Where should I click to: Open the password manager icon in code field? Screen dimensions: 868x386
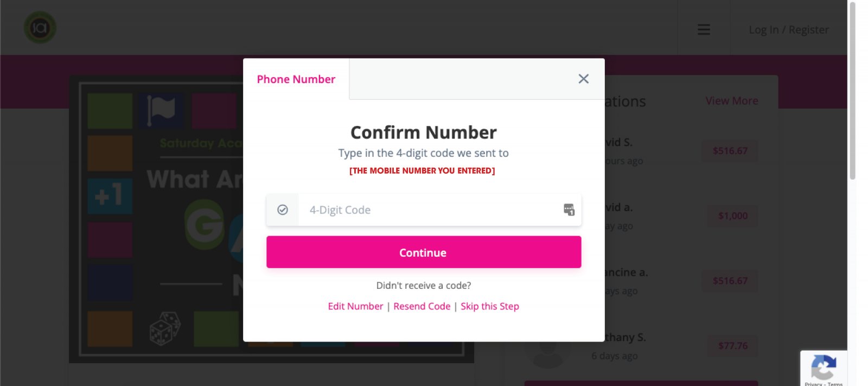pyautogui.click(x=569, y=210)
